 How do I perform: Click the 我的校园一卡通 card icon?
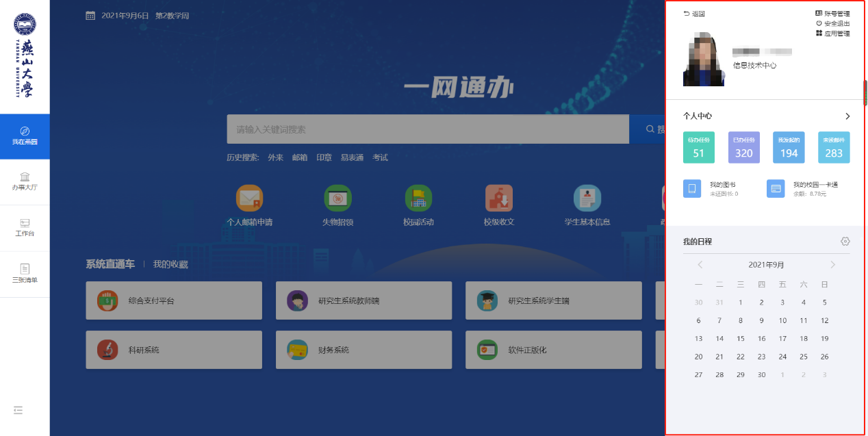[776, 188]
